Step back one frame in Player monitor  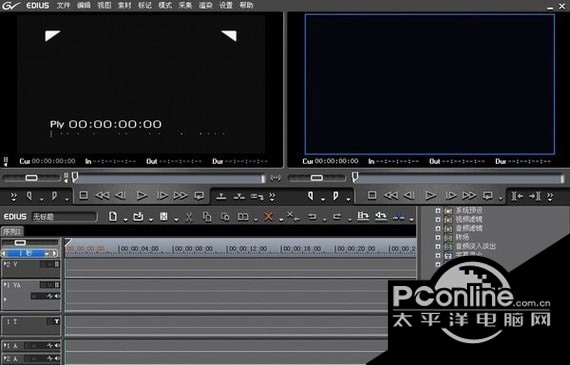click(120, 196)
